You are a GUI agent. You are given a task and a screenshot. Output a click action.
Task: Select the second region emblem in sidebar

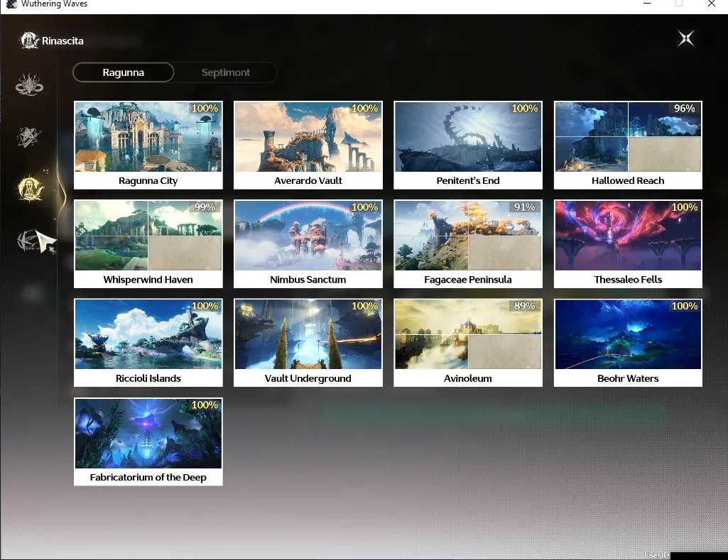29,136
